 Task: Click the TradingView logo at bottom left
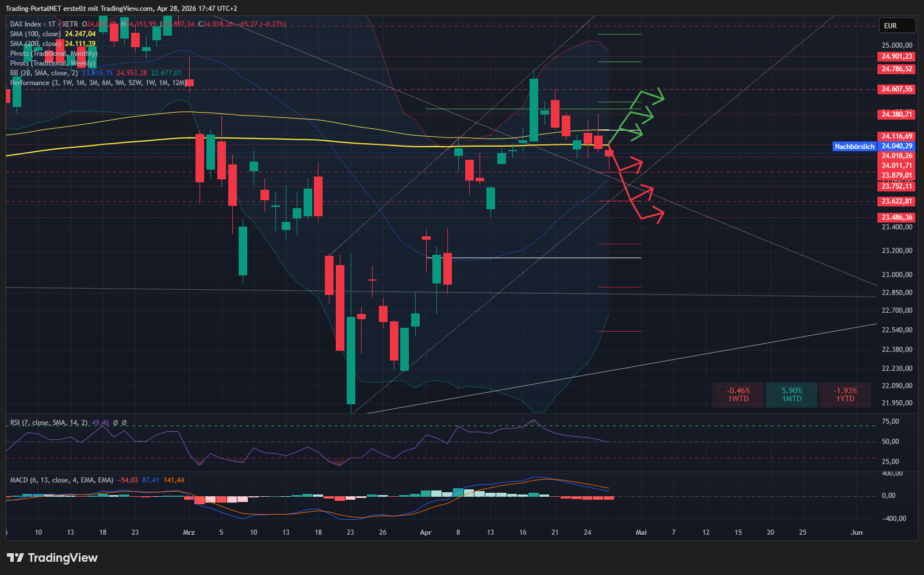click(52, 558)
